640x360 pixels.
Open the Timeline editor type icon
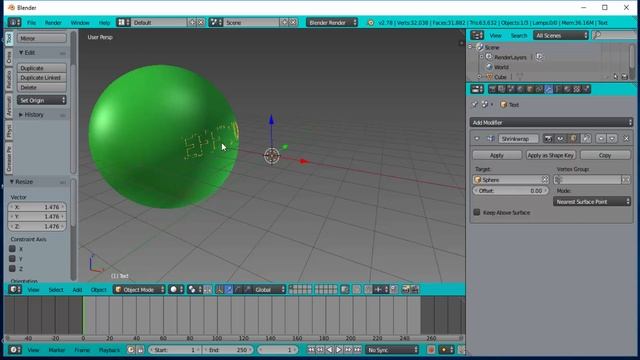[x=15, y=350]
